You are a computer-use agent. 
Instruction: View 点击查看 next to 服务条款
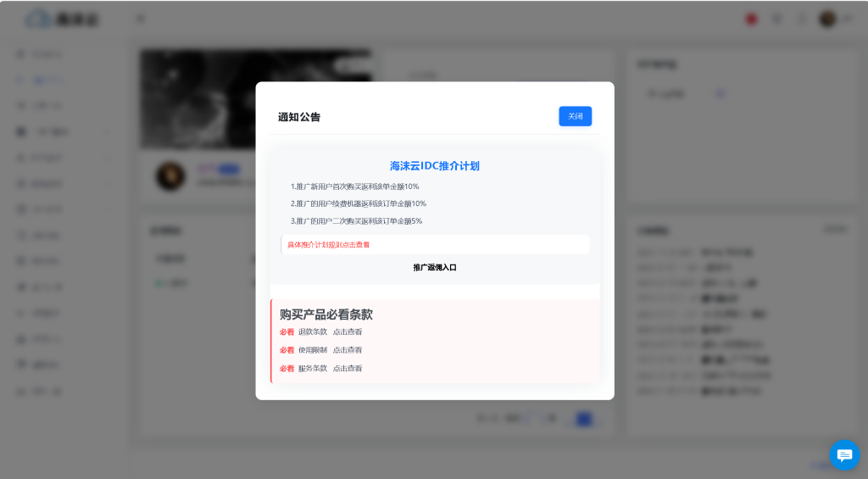pos(347,368)
